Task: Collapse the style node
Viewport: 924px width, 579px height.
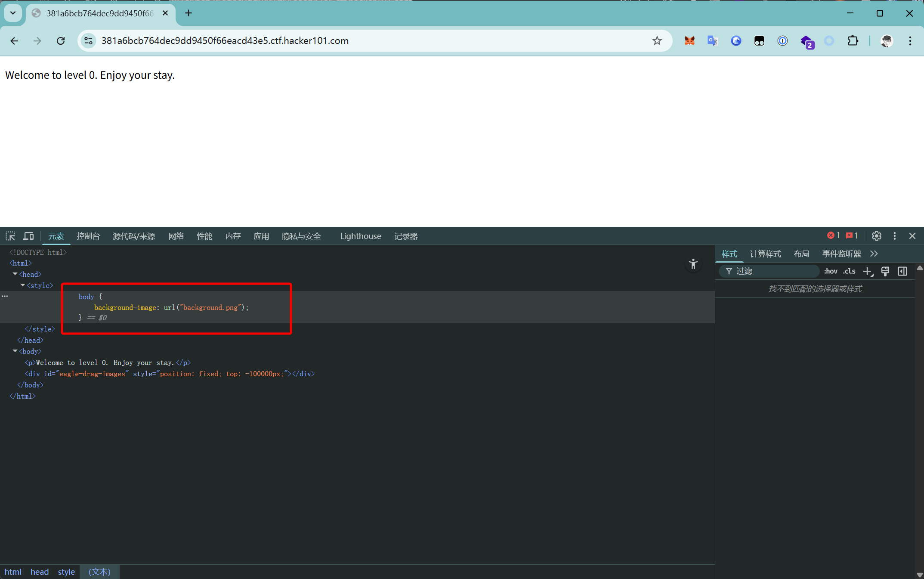Action: pos(23,285)
